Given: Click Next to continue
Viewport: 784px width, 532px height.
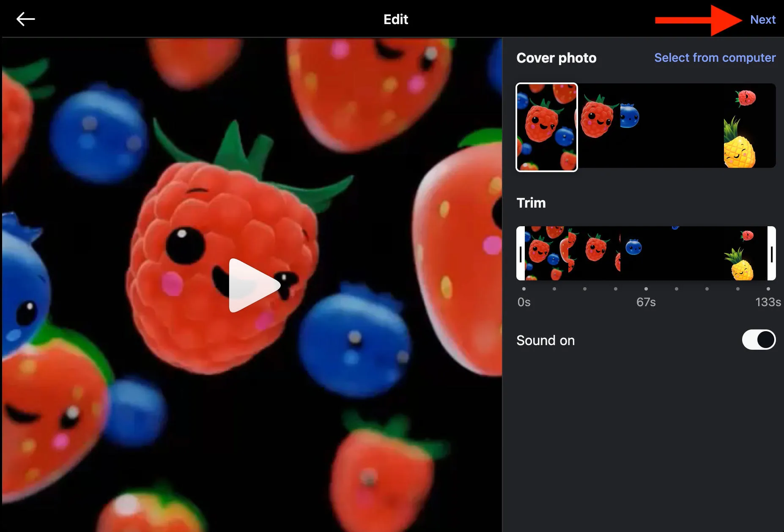Looking at the screenshot, I should click(762, 19).
